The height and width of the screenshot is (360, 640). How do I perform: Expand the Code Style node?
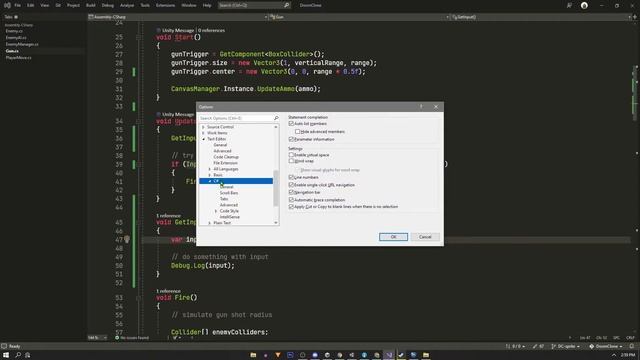point(216,211)
